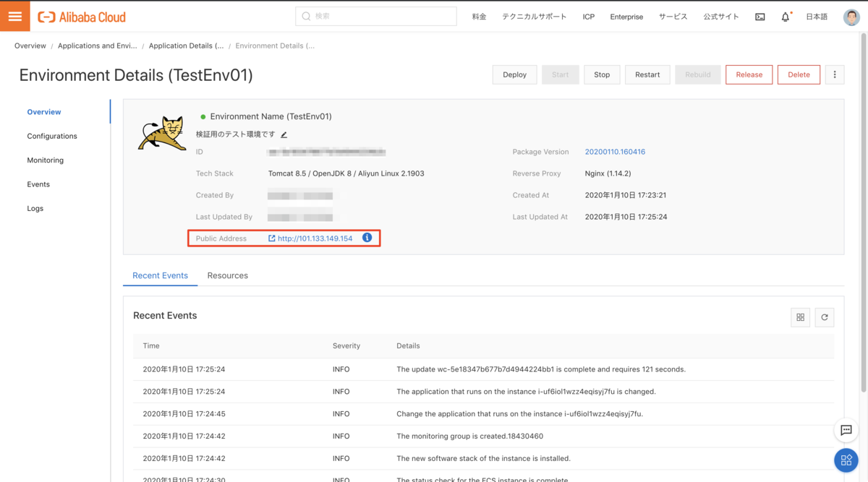Click the search magnifier icon
Image resolution: width=868 pixels, height=482 pixels.
[x=306, y=17]
